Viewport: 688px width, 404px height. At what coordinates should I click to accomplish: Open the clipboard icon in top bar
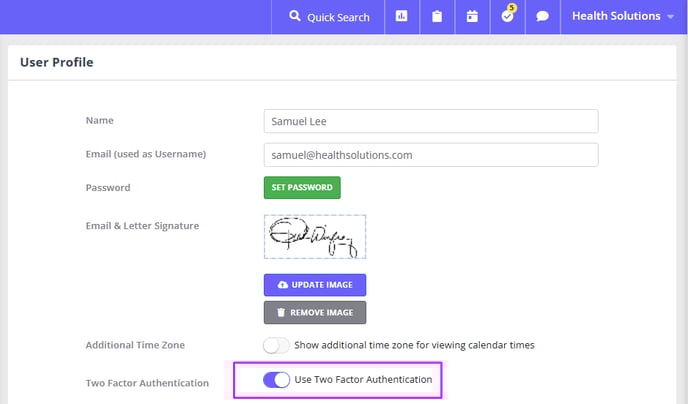pyautogui.click(x=437, y=16)
